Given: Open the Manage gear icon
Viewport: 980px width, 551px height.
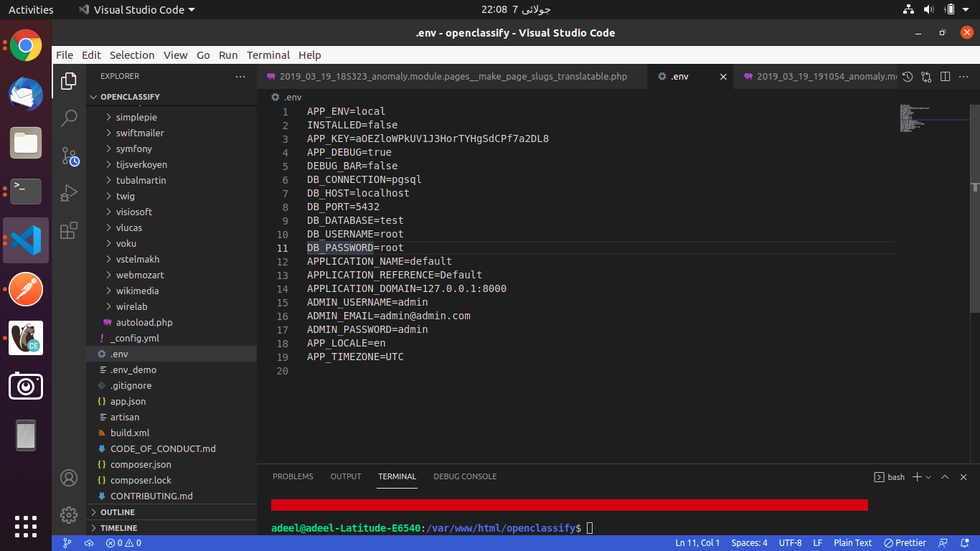Looking at the screenshot, I should (69, 515).
